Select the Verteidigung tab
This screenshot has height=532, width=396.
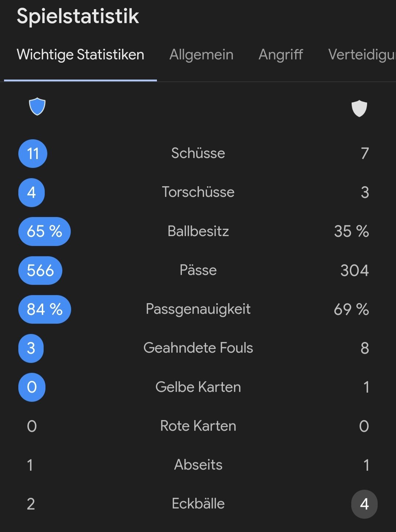[x=362, y=55]
